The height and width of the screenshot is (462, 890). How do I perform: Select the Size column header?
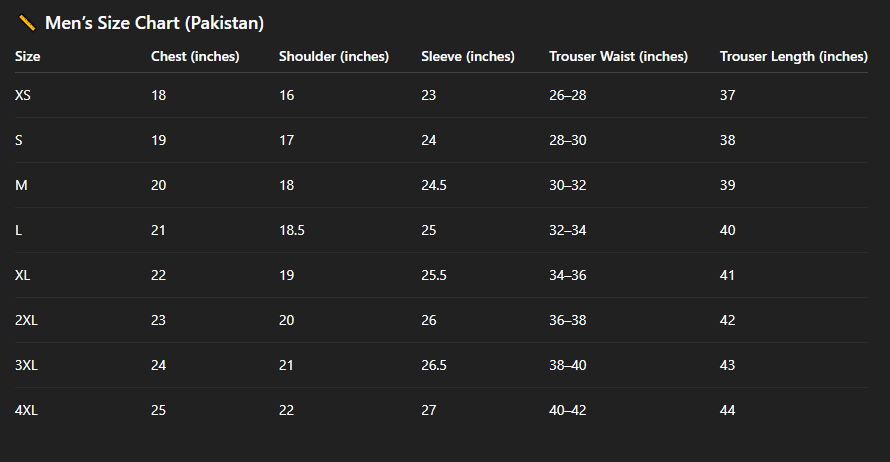coord(28,57)
